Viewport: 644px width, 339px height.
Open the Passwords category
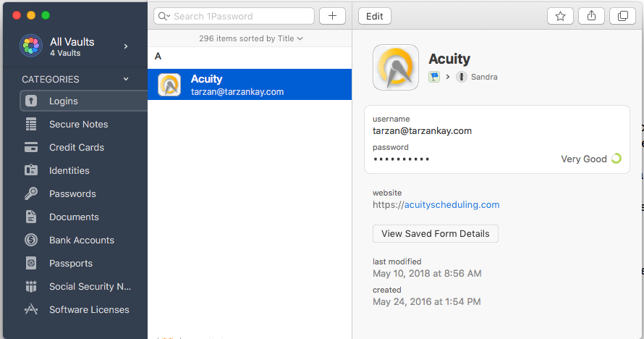point(72,193)
